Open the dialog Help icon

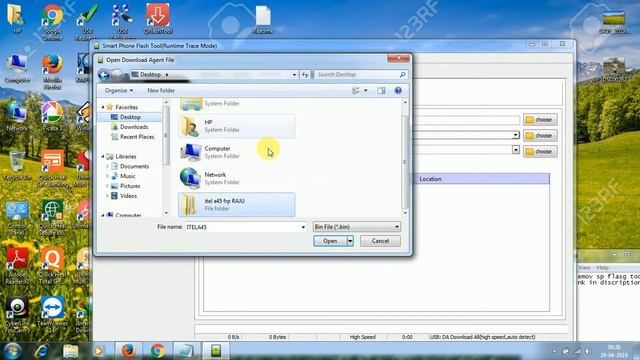click(x=398, y=91)
